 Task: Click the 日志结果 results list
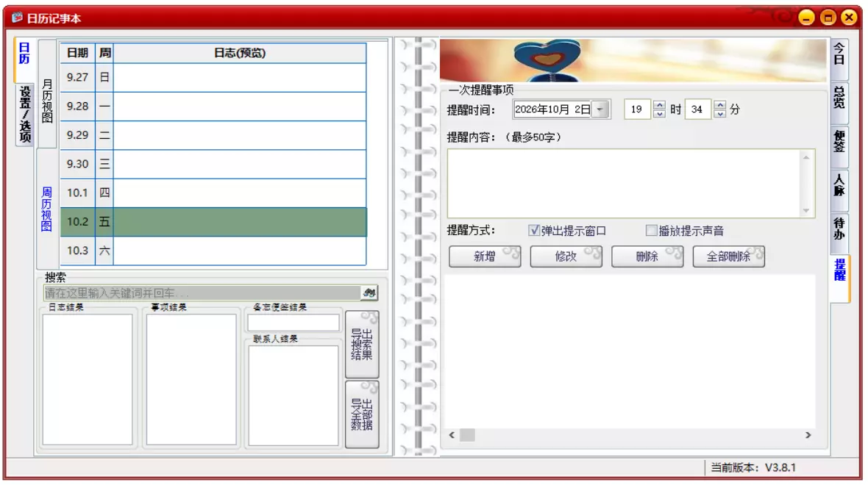[88, 379]
